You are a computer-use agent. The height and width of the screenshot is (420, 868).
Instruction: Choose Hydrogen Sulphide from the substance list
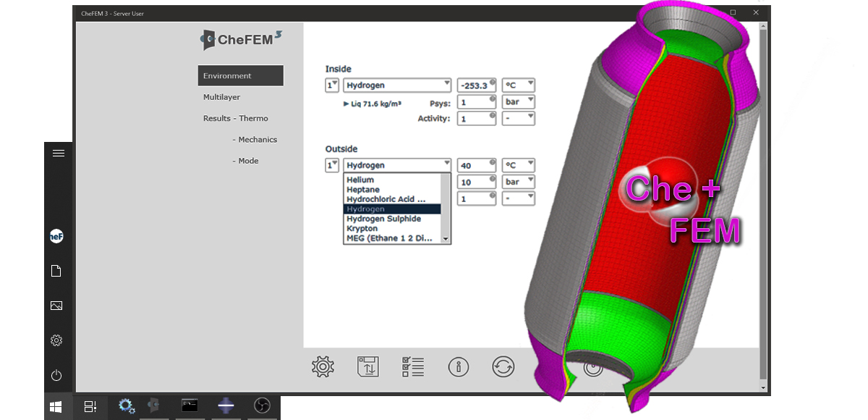[392, 219]
